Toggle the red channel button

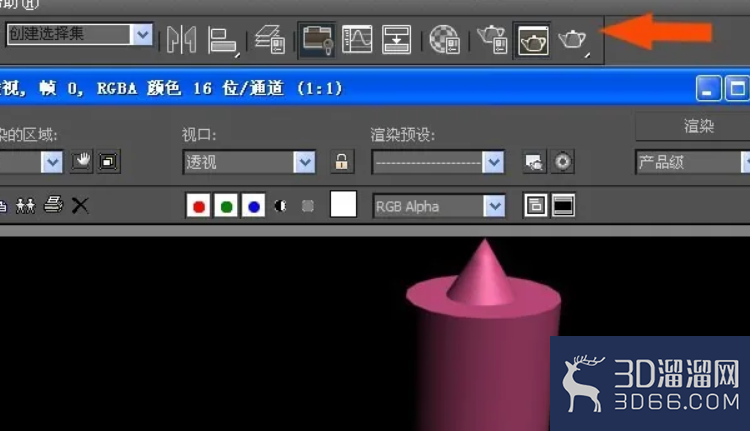[x=199, y=206]
